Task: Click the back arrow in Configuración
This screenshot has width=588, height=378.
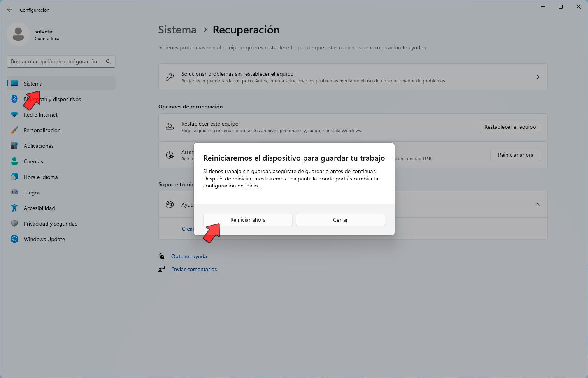Action: 9,10
